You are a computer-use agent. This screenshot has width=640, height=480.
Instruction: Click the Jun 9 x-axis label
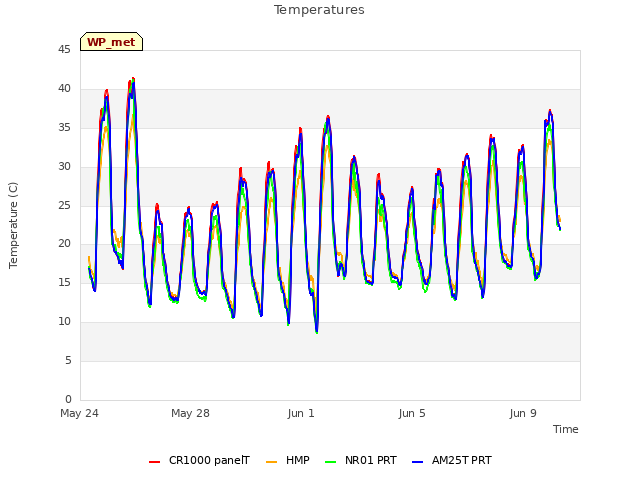(523, 413)
